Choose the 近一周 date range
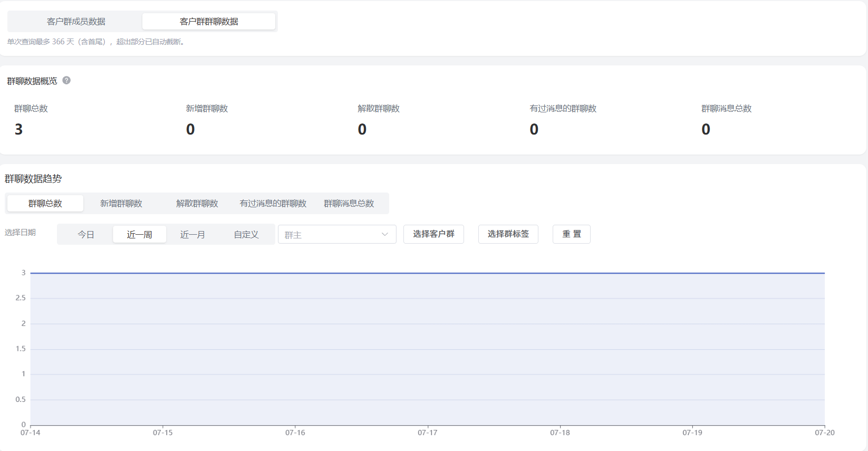 click(x=140, y=234)
